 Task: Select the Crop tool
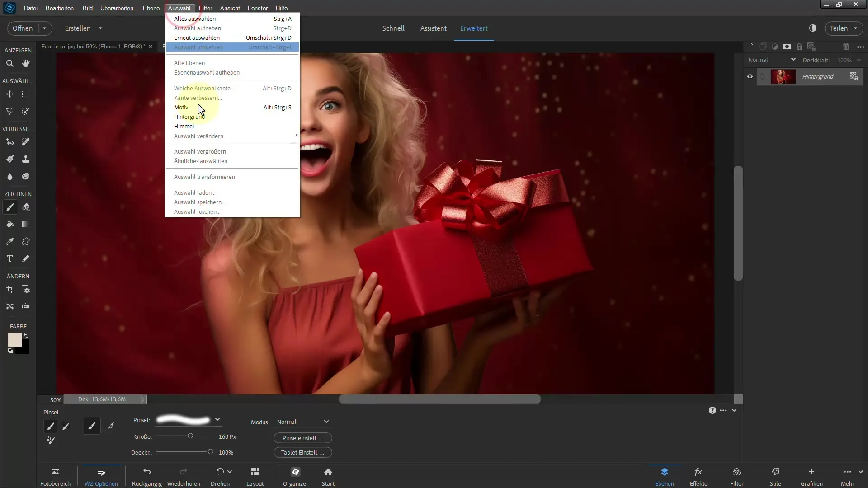[9, 289]
